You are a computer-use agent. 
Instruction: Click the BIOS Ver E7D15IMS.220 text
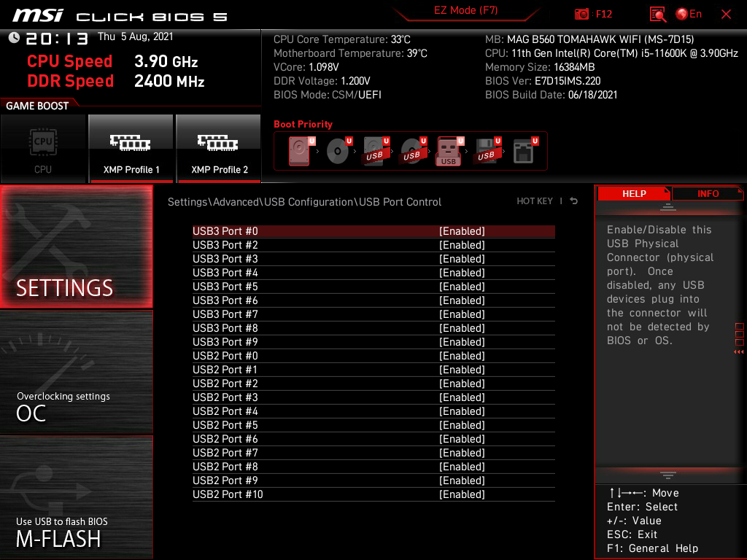pos(543,81)
